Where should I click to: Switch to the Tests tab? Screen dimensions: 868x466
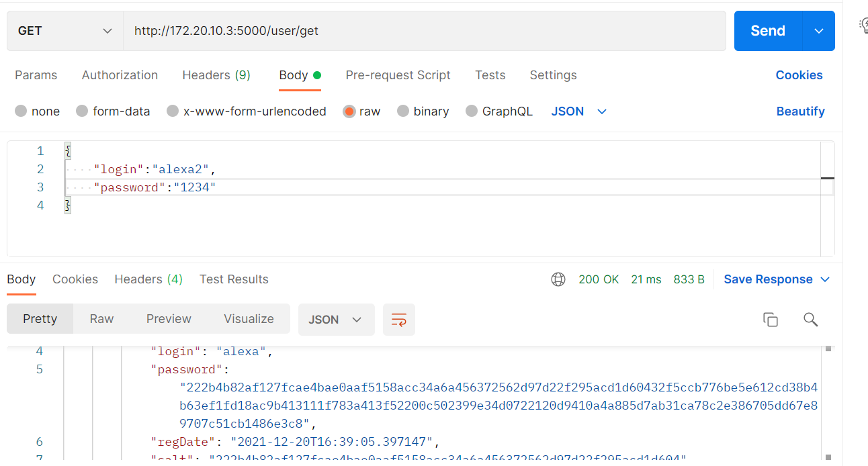[x=490, y=75]
